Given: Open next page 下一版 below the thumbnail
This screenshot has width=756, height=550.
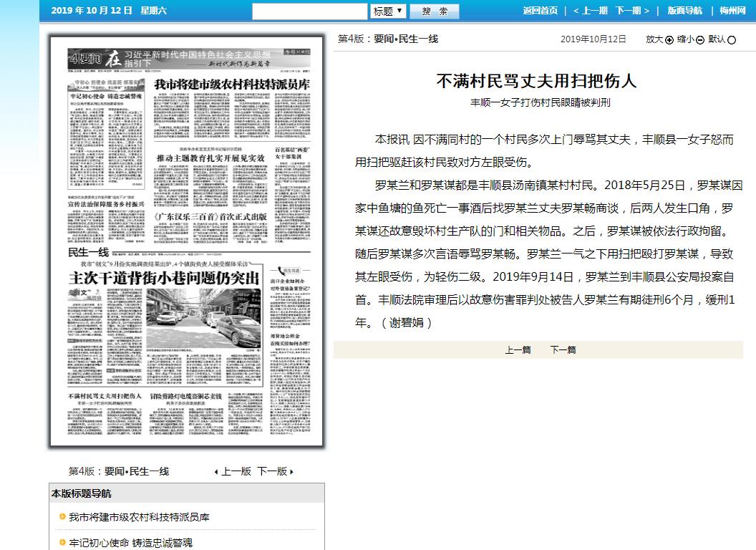Looking at the screenshot, I should pyautogui.click(x=273, y=471).
